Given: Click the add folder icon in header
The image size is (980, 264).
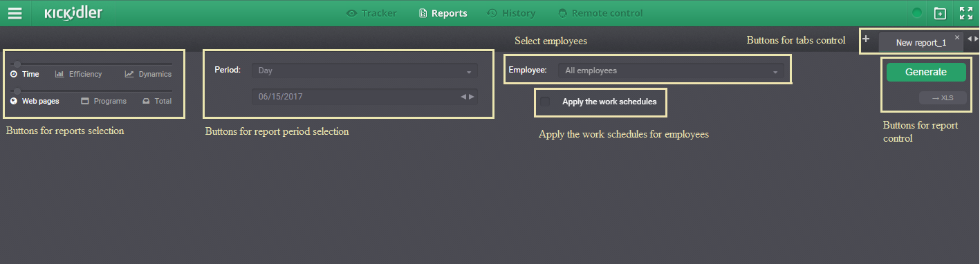Looking at the screenshot, I should (x=940, y=13).
